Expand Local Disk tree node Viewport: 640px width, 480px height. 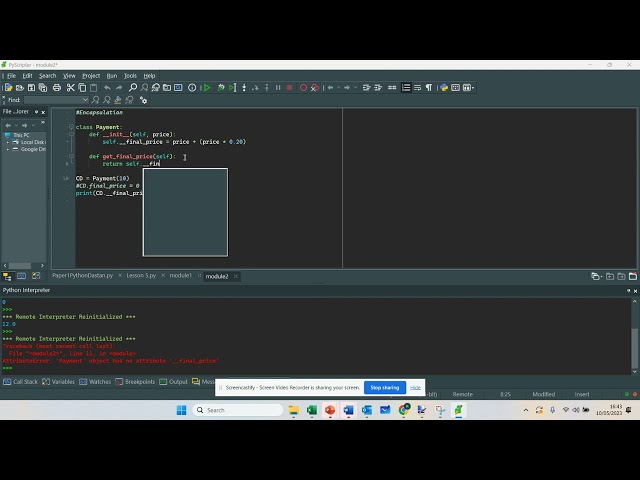tap(8, 142)
